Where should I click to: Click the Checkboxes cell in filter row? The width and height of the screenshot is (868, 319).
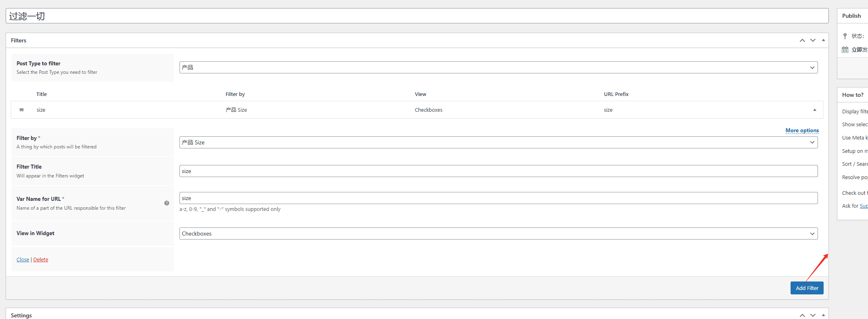428,110
